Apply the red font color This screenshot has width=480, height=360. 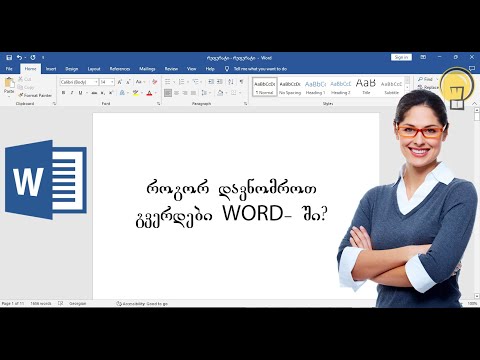(149, 93)
